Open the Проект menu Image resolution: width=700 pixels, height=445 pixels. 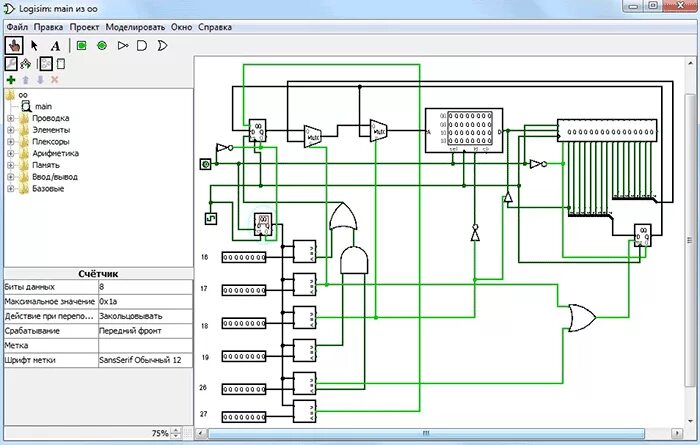pos(84,27)
